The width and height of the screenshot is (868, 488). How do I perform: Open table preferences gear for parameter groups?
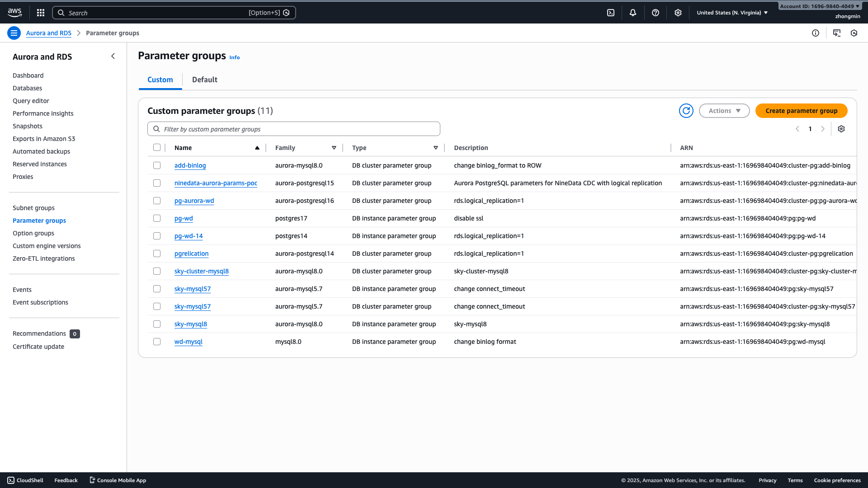click(x=841, y=129)
